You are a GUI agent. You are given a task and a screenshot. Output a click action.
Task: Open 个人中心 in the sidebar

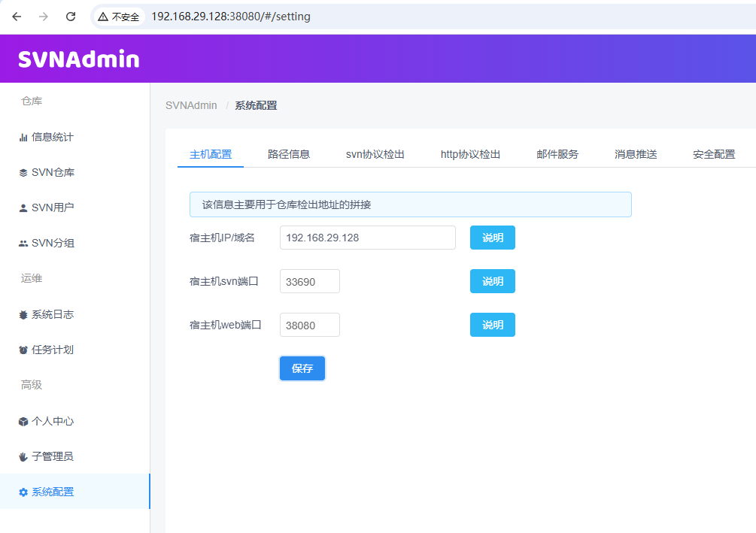(74, 421)
